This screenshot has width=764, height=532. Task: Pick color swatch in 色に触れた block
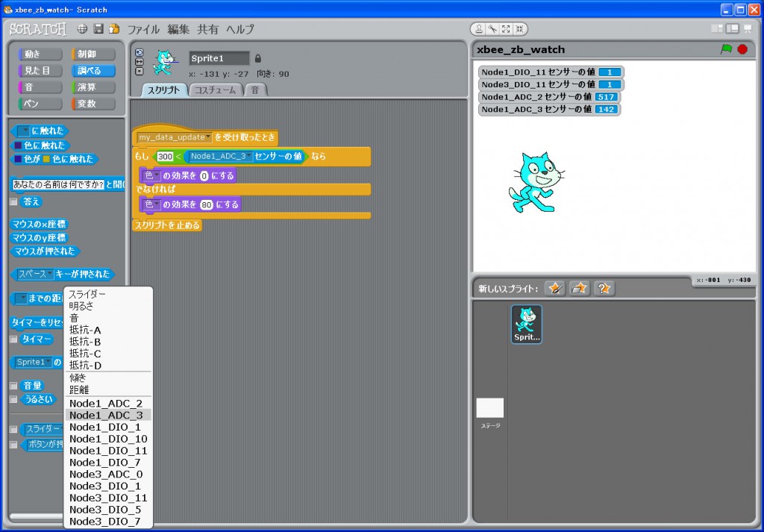[x=18, y=145]
